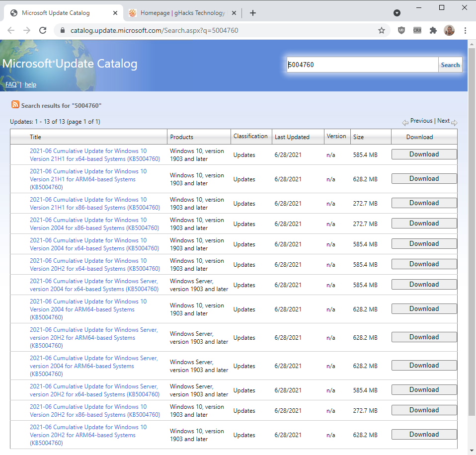Open the uBlock Origin shield extension
The height and width of the screenshot is (455, 476).
401,30
